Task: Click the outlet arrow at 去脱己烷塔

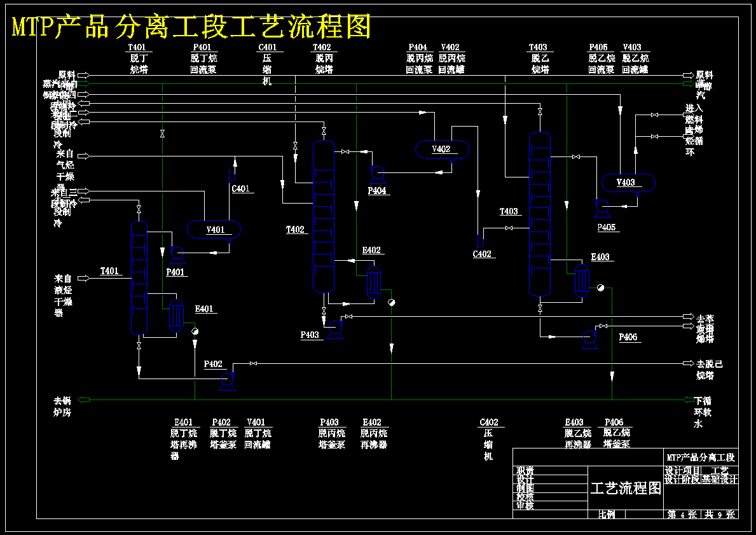Action: point(689,363)
